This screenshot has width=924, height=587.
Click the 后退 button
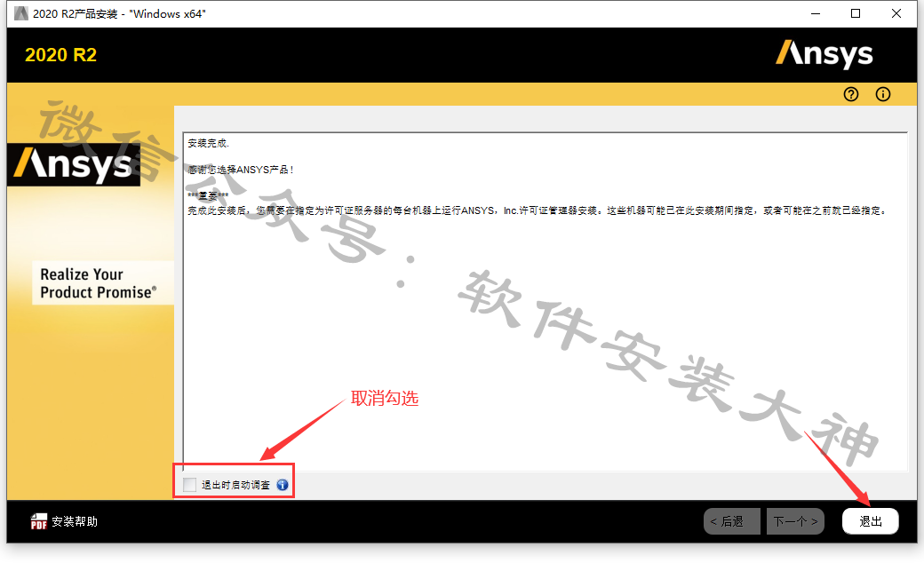(732, 521)
